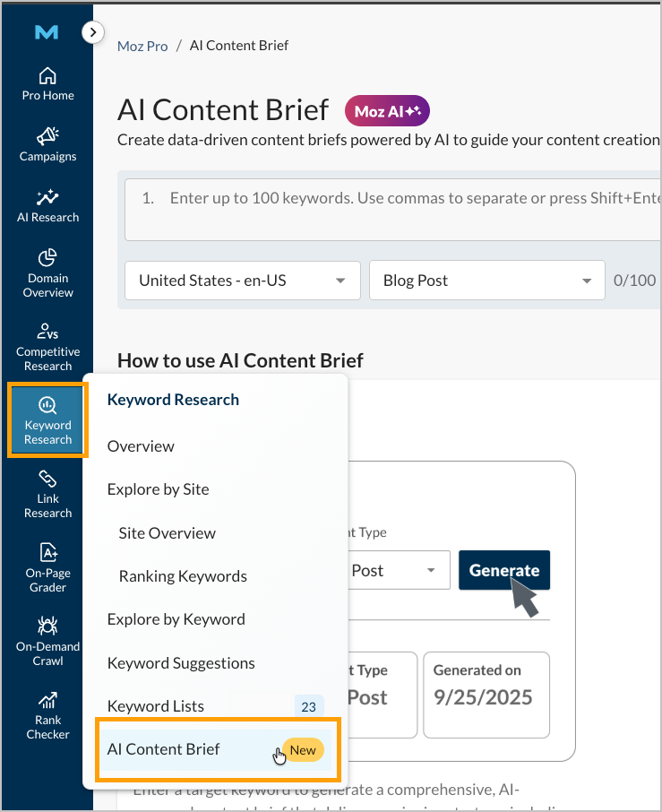
Task: Open Keyword Suggestions menu item
Action: tap(181, 663)
